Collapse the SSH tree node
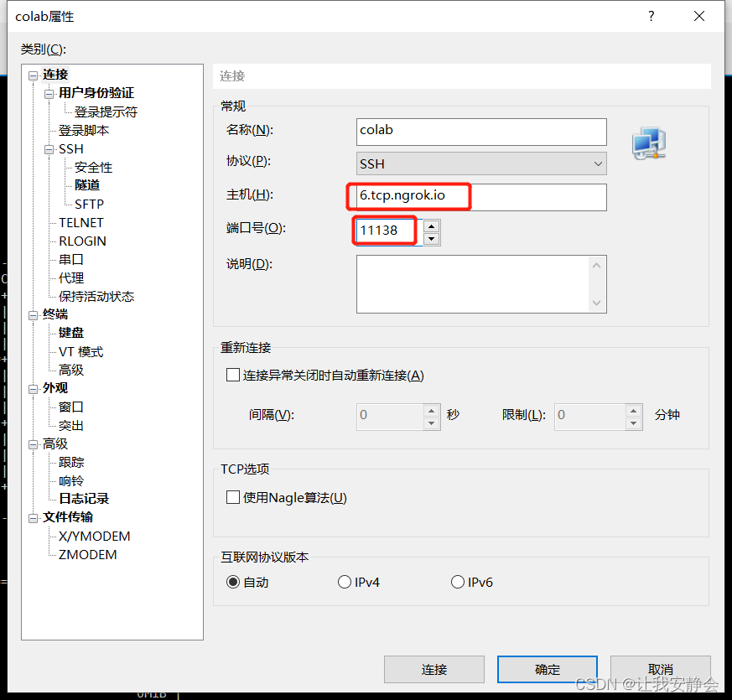Screen dimensions: 732x700 coord(49,150)
